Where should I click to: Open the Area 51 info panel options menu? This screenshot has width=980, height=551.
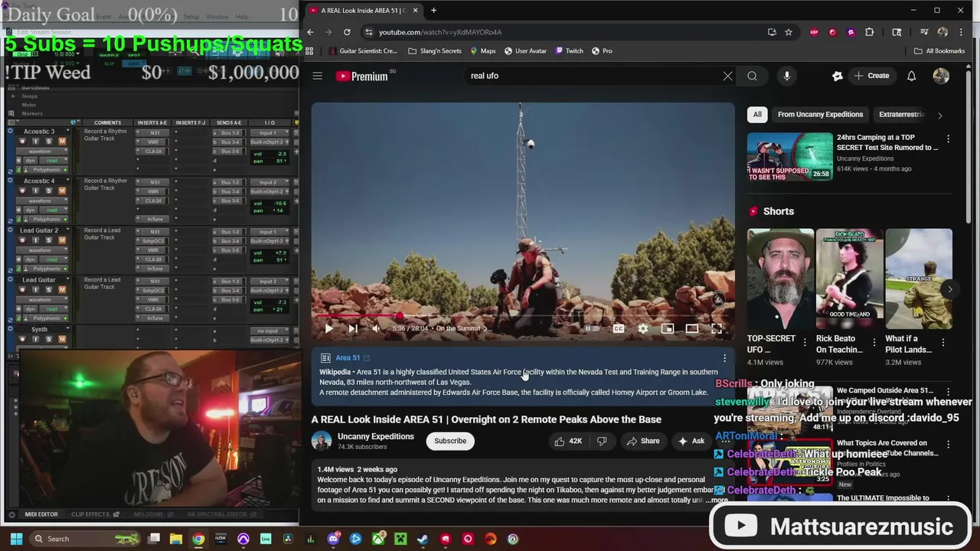click(724, 357)
